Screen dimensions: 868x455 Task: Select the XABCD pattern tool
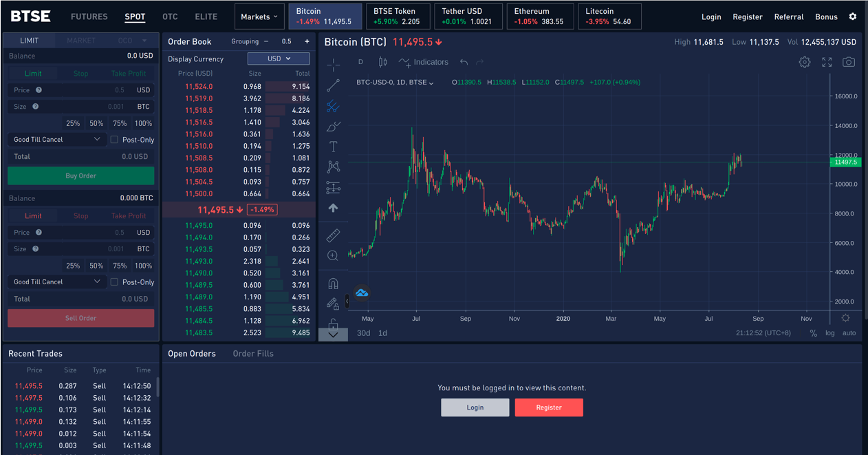(333, 167)
